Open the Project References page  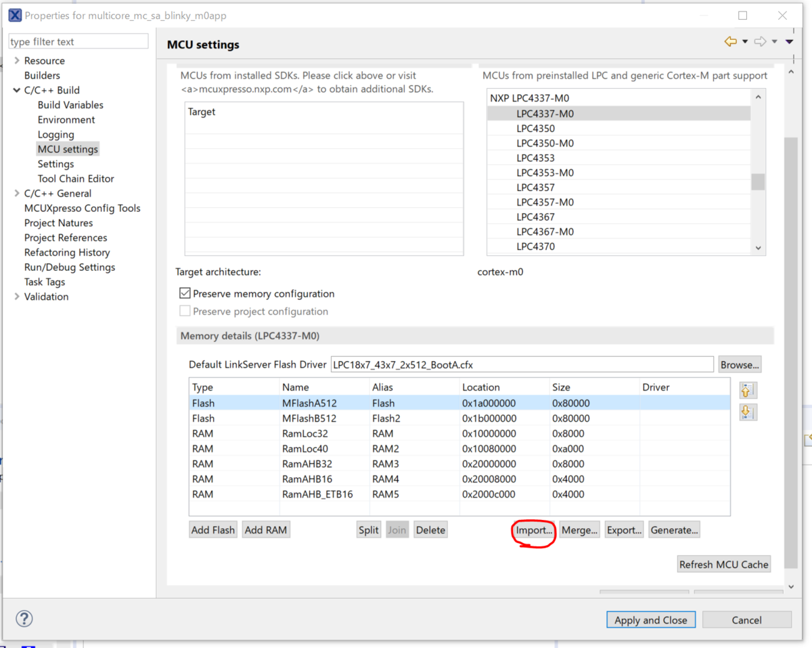click(x=66, y=238)
